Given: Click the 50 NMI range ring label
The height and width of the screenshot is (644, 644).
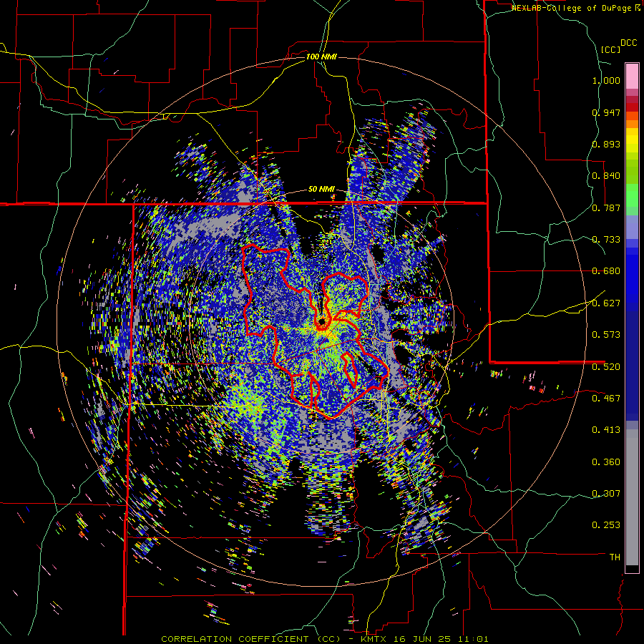Looking at the screenshot, I should tap(321, 190).
